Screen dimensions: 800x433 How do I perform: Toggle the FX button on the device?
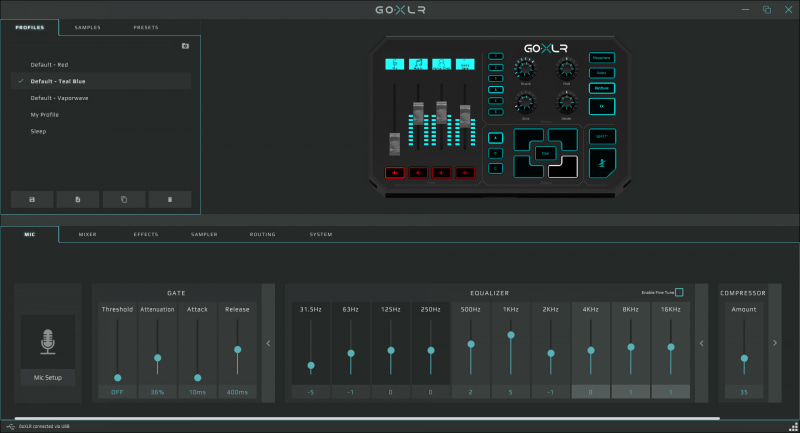(602, 106)
